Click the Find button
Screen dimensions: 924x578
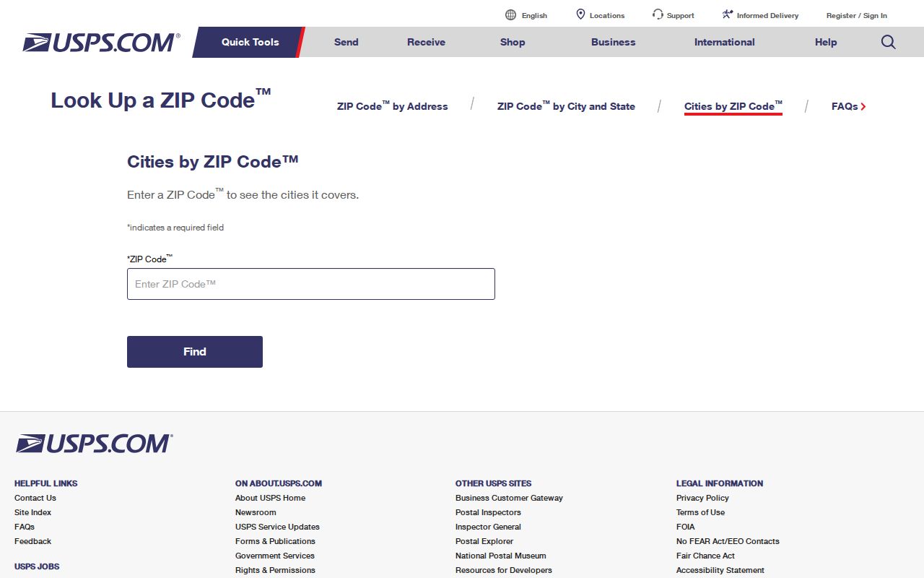(x=195, y=352)
